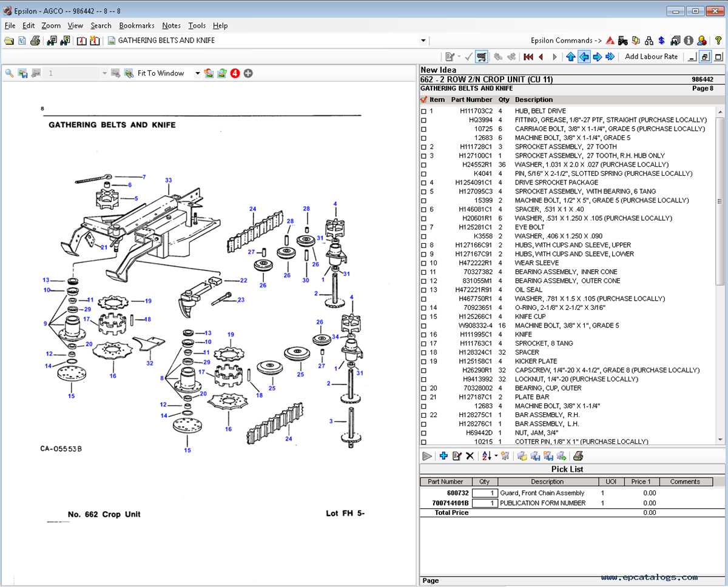Click callout number 22 in the diagram

pyautogui.click(x=243, y=280)
